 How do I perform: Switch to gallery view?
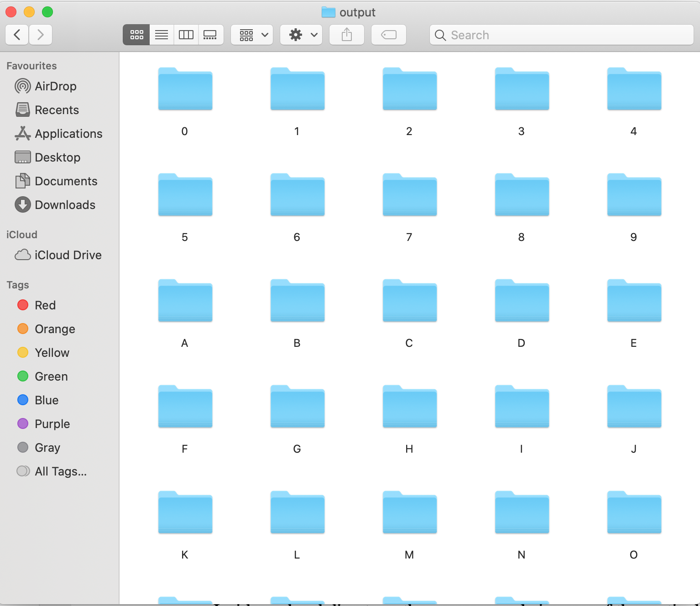click(x=210, y=35)
